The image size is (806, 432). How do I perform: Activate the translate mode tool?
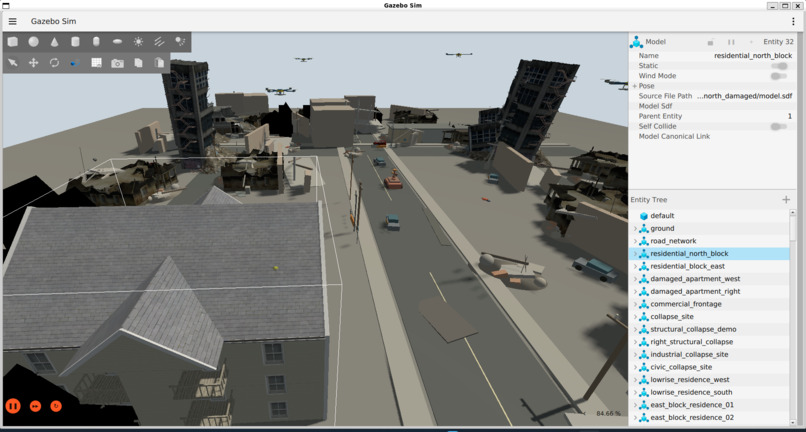[33, 63]
